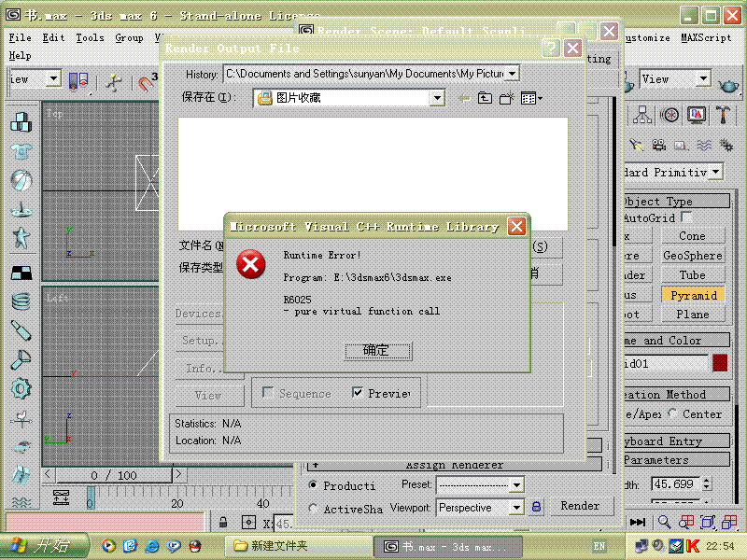Open the Group menu
Image resolution: width=747 pixels, height=560 pixels.
pos(129,37)
